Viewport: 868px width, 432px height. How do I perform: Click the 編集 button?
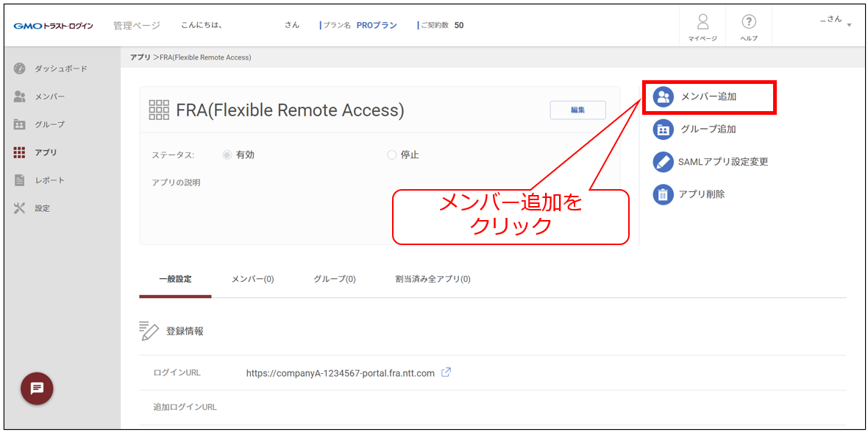pos(578,110)
